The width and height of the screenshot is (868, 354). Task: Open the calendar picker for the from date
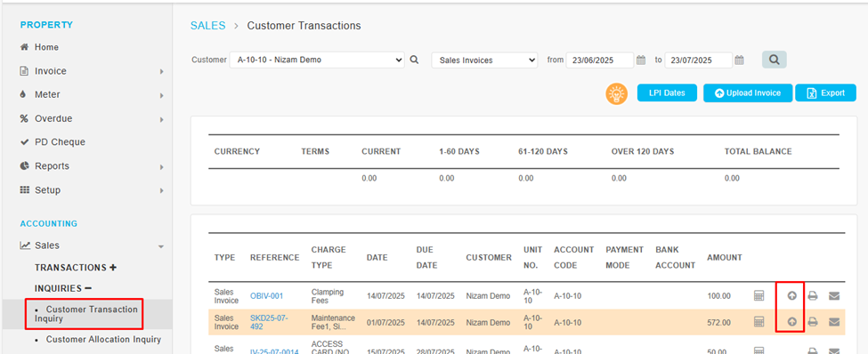[x=641, y=60]
